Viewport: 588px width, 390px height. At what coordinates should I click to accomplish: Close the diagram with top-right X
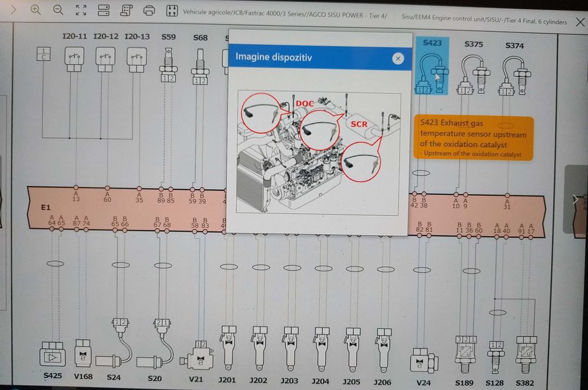tap(580, 22)
